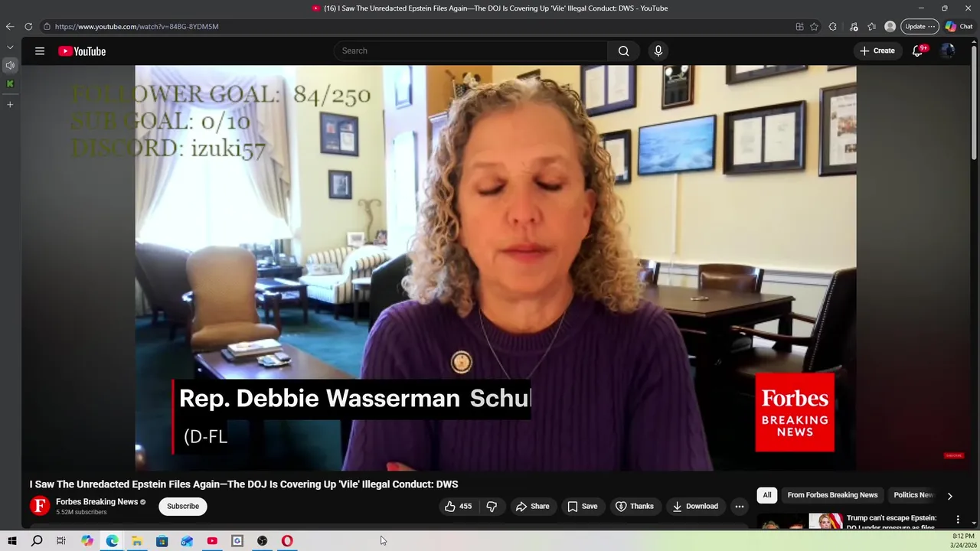The height and width of the screenshot is (551, 980).
Task: Open the favorites collection icon
Action: click(872, 27)
